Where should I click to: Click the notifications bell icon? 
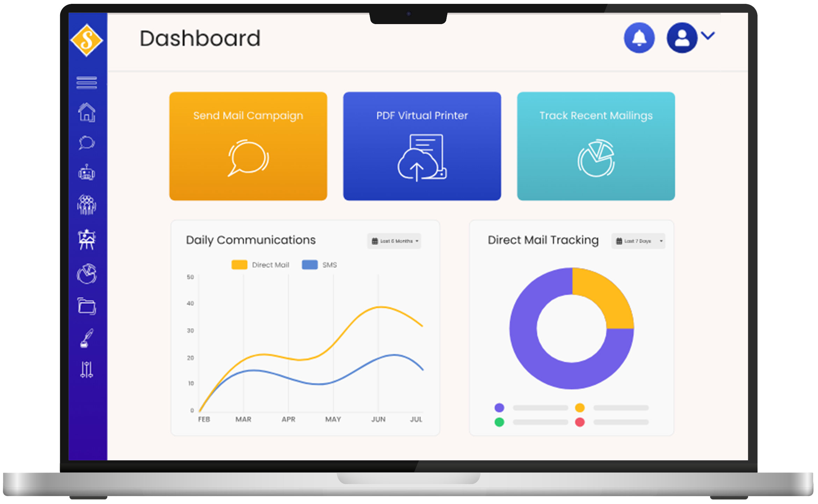tap(639, 39)
